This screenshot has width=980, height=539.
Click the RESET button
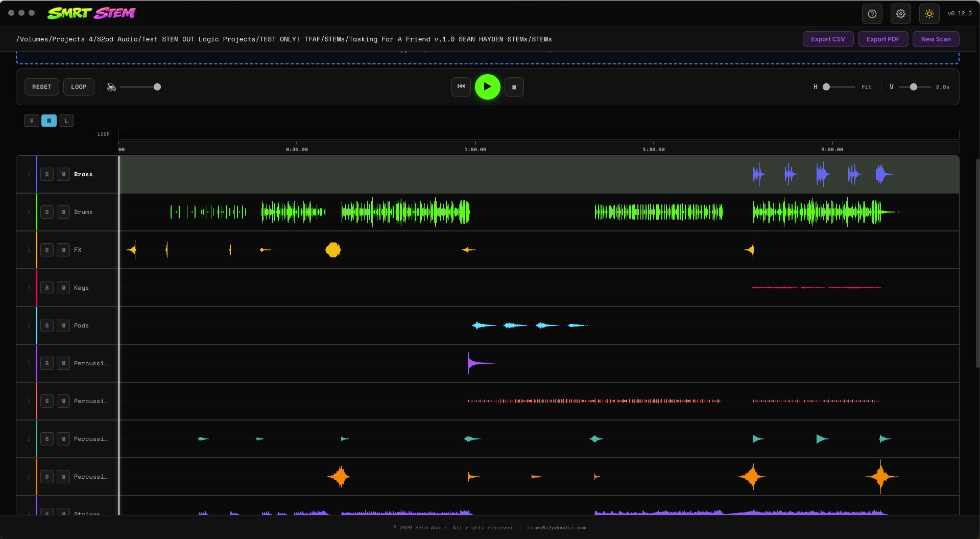point(41,86)
